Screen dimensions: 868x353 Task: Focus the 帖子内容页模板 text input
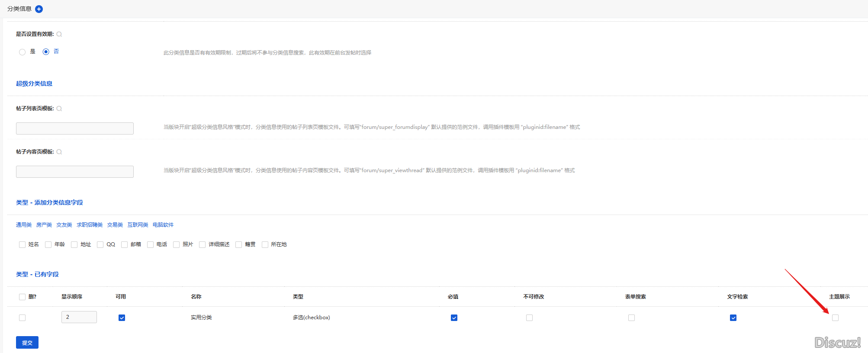[x=75, y=172]
